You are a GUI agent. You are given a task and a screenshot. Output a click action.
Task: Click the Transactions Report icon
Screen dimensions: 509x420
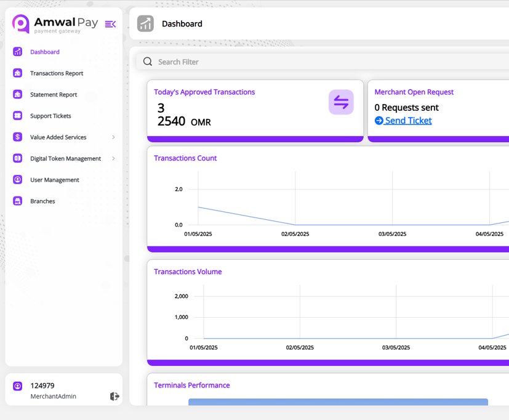point(17,73)
